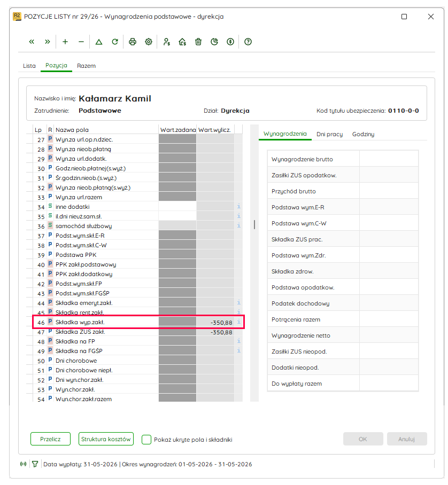The image size is (448, 485).
Task: Click the trash bin icon
Action: [x=198, y=42]
